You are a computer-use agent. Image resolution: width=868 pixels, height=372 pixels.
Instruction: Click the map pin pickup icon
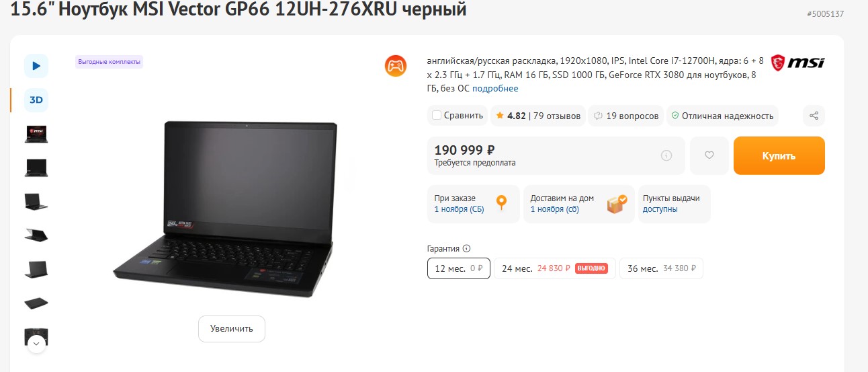pos(501,203)
